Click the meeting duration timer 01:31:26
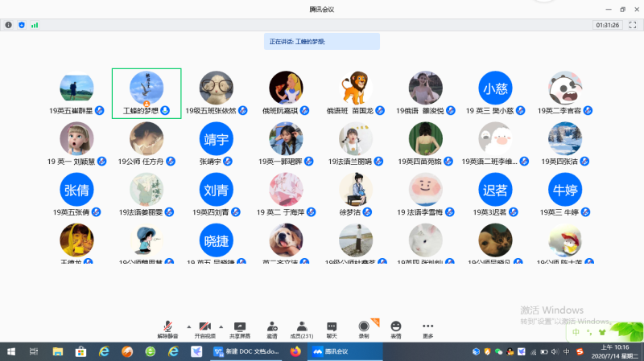Image resolution: width=644 pixels, height=361 pixels. pyautogui.click(x=607, y=25)
